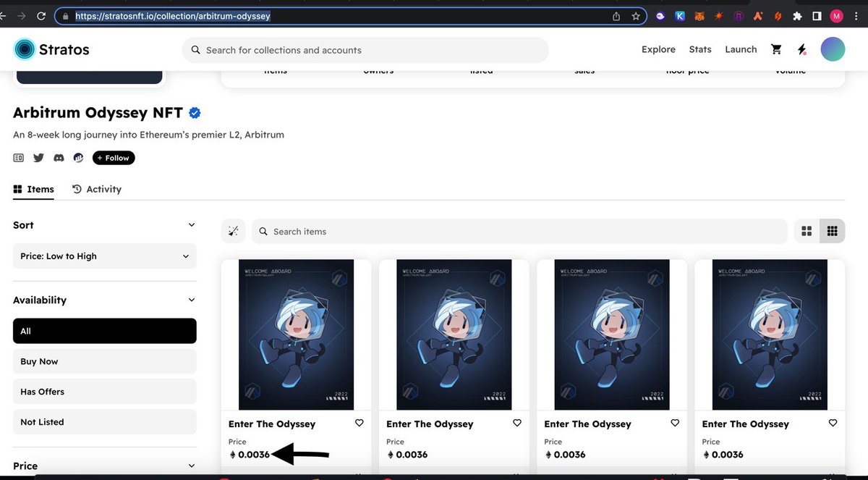The height and width of the screenshot is (480, 868).
Task: Open the leftmost NFT astronaut thumbnail
Action: click(297, 334)
